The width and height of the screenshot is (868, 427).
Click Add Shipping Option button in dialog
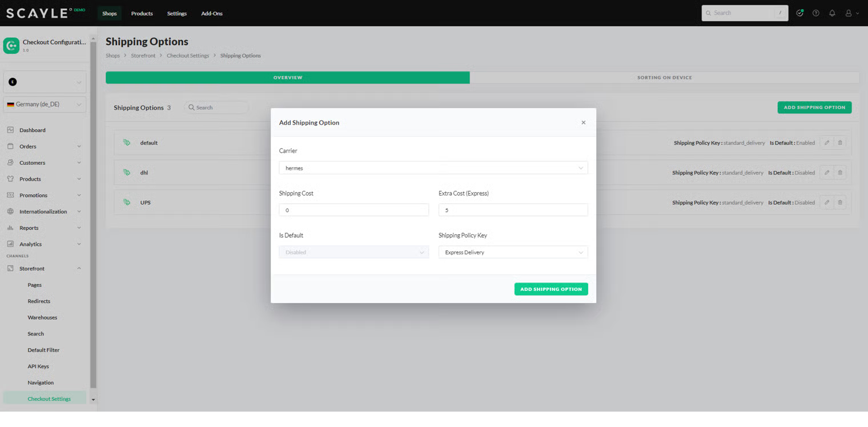click(x=550, y=289)
